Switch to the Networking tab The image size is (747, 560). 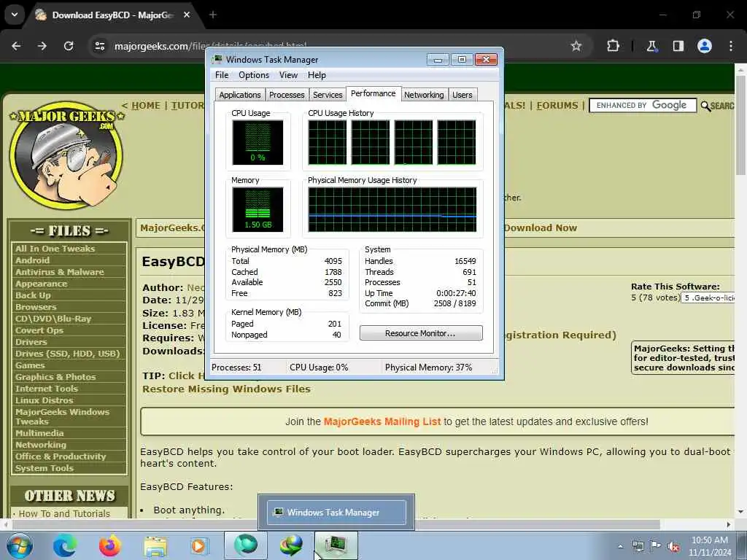pyautogui.click(x=424, y=95)
